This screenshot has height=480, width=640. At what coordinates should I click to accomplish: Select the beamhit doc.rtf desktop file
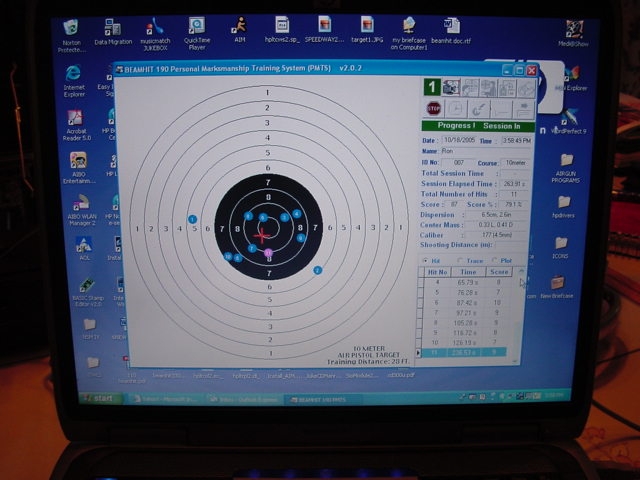(451, 30)
